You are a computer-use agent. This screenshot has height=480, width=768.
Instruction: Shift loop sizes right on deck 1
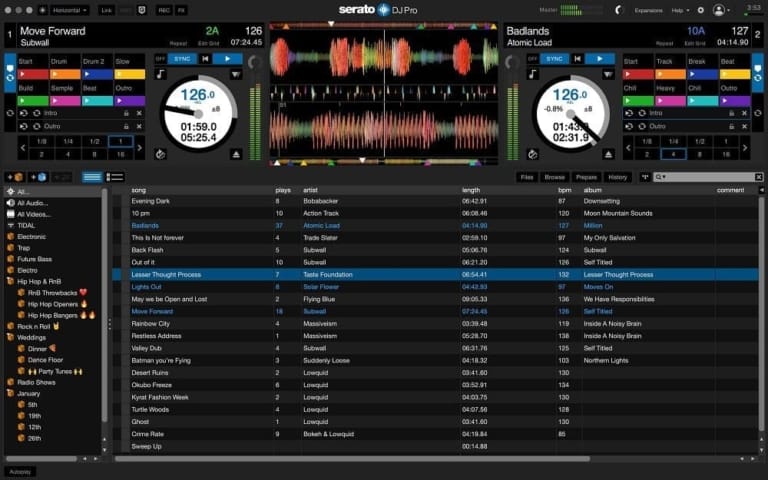[x=140, y=147]
